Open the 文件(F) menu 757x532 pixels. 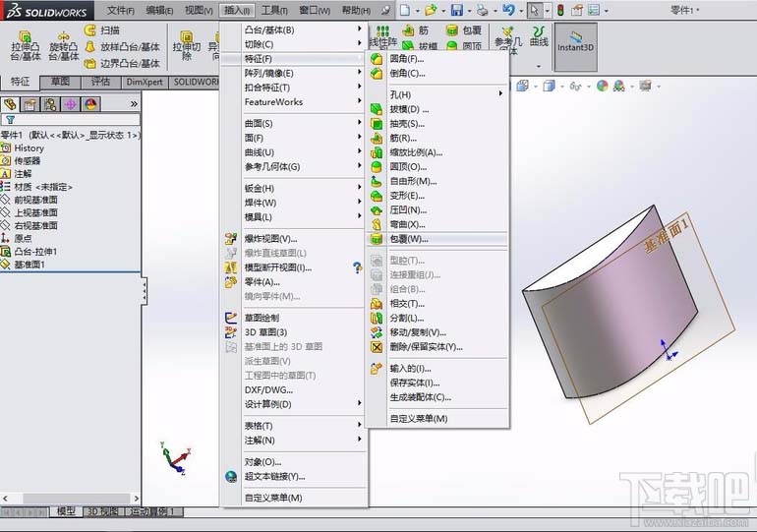coord(121,10)
